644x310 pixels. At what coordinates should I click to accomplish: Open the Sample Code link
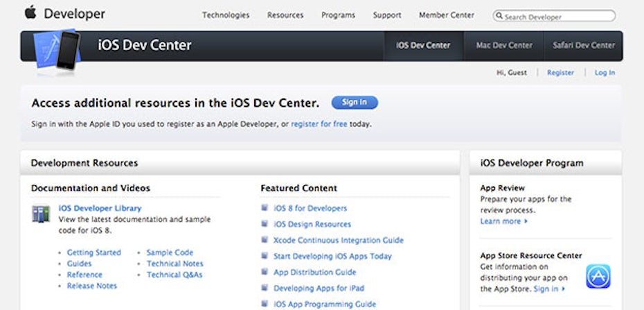point(170,252)
